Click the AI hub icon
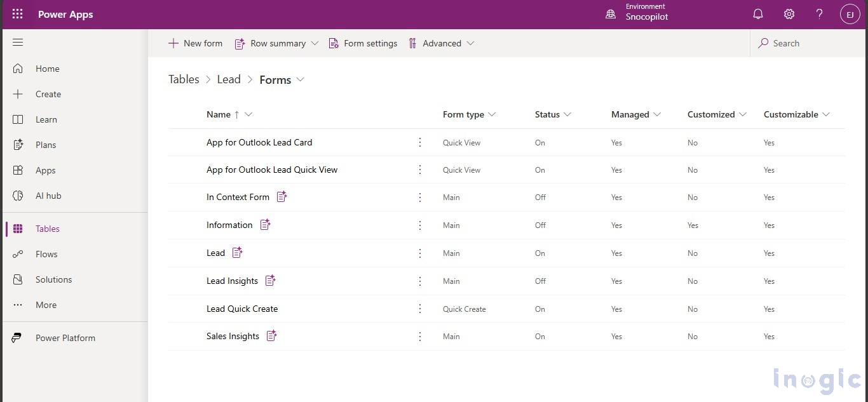The width and height of the screenshot is (868, 402). (x=18, y=196)
